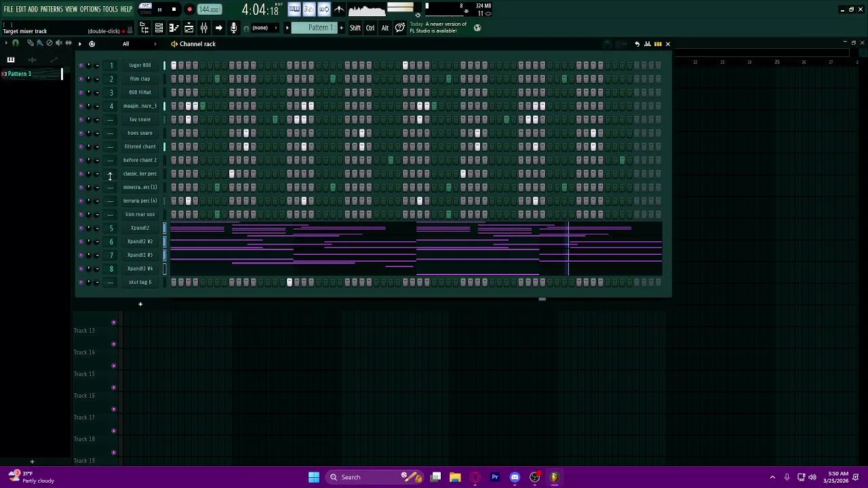Click the Windows Start button
The width and height of the screenshot is (868, 488).
point(314,477)
